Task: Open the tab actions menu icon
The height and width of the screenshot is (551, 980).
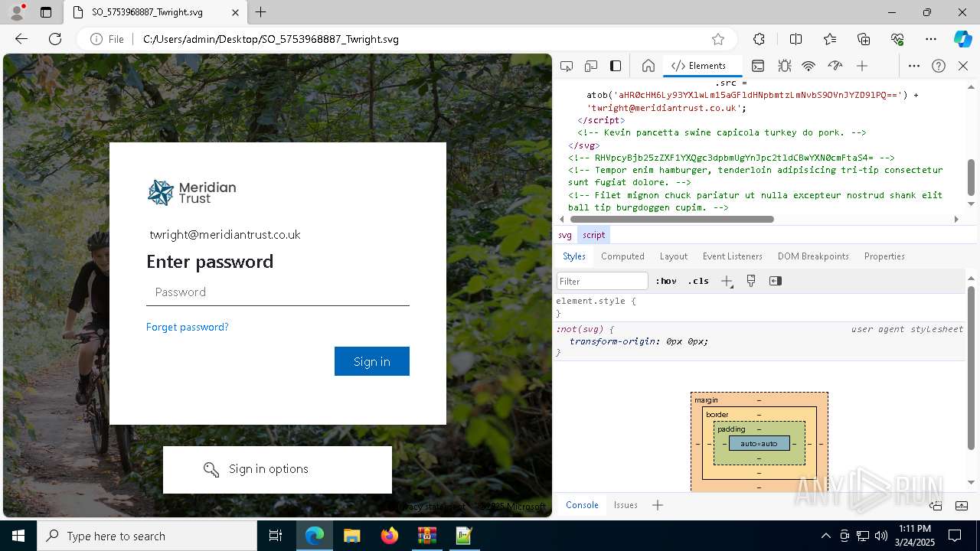Action: [46, 12]
